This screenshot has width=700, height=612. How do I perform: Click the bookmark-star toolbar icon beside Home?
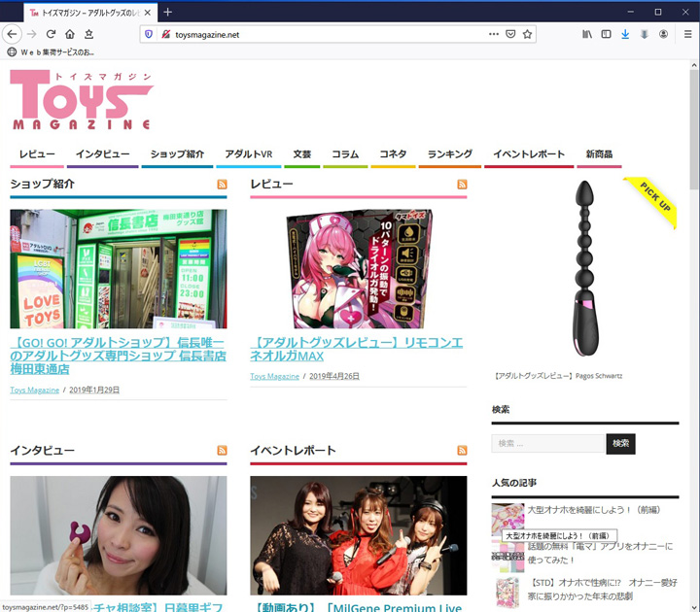click(x=88, y=34)
